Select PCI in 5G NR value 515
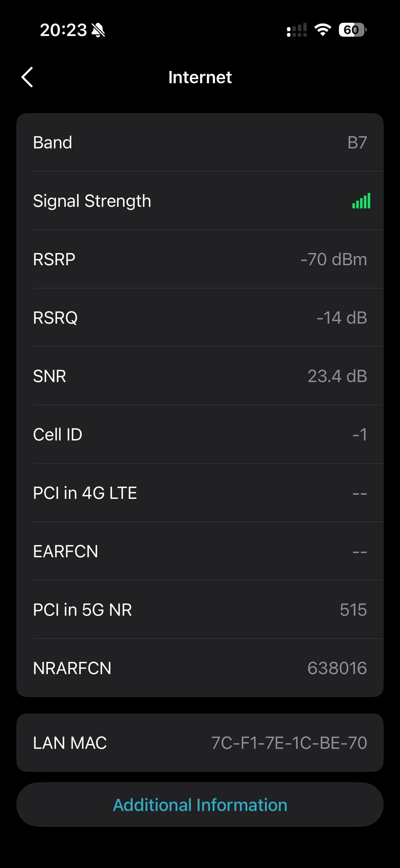The height and width of the screenshot is (868, 400). point(353,610)
